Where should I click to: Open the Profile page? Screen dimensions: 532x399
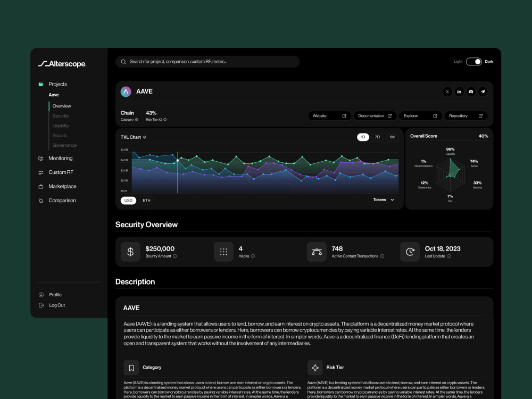(x=55, y=295)
